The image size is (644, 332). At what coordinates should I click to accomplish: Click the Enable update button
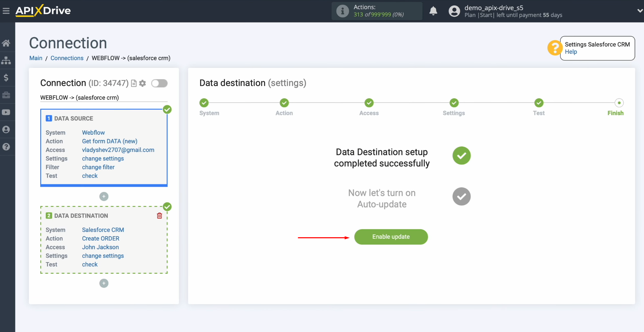pyautogui.click(x=391, y=237)
